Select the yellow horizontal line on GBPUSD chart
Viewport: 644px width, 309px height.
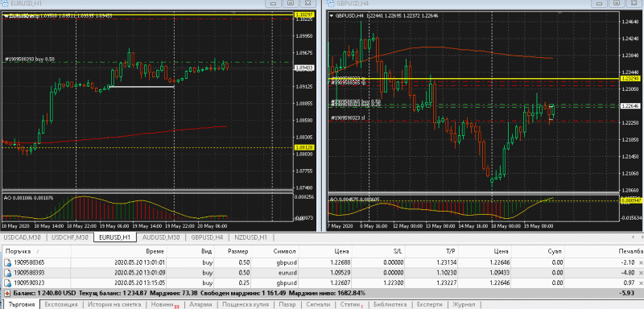[473, 78]
